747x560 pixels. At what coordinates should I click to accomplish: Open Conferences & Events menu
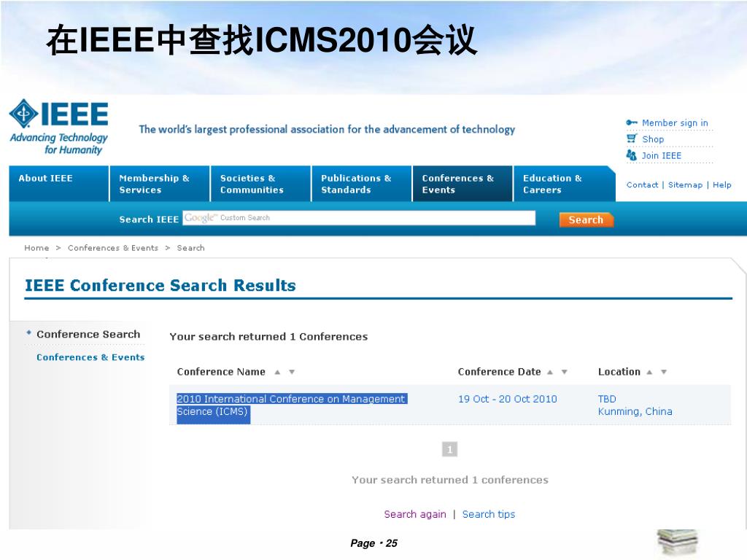(462, 183)
